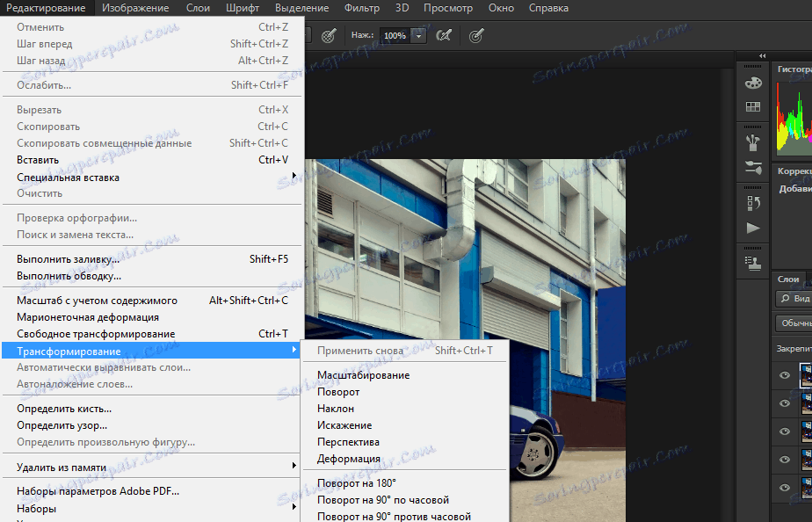Toggle visibility of the second layer
812x522 pixels.
[x=785, y=403]
